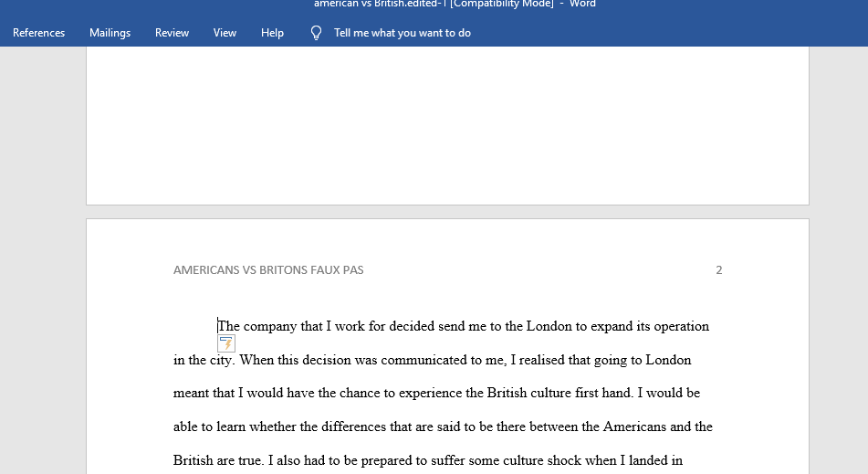This screenshot has height=474, width=868.
Task: Click the Tell me lightbulb icon
Action: (x=316, y=33)
